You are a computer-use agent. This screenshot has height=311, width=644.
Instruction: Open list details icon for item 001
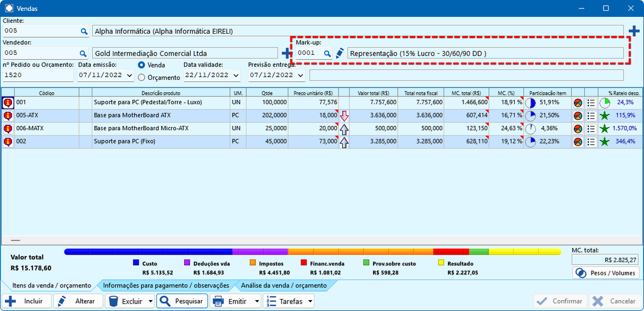coord(591,102)
